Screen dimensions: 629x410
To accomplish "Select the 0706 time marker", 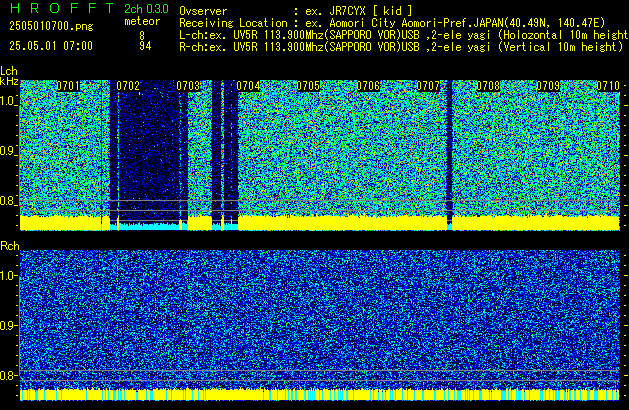I will 368,86.
